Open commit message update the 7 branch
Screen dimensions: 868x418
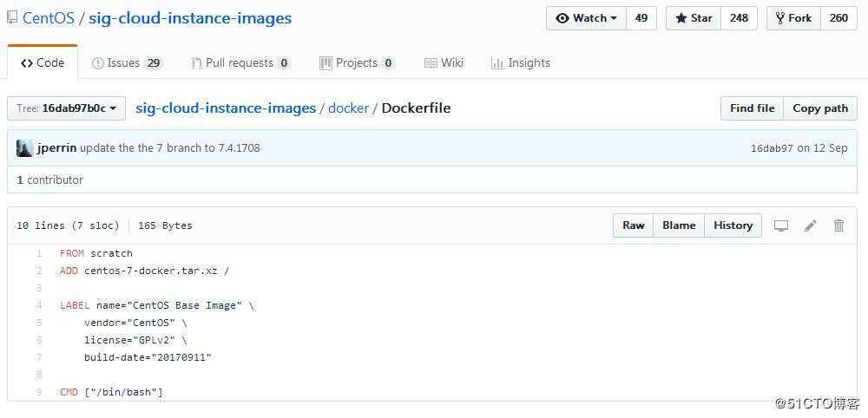coord(170,148)
